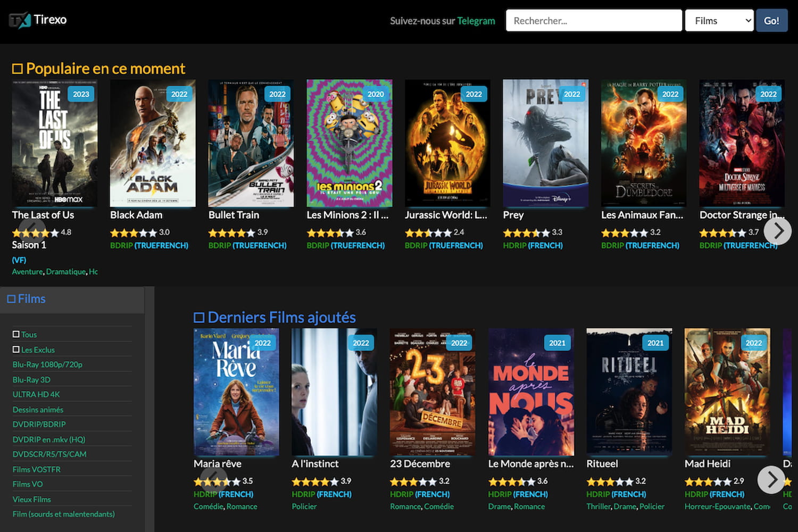Click BDRIP (TRUEFRENCH) label under Jurassic World

444,245
